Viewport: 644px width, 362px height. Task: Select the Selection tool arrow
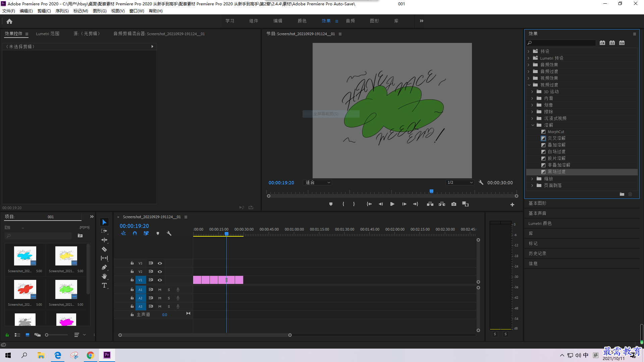(104, 222)
